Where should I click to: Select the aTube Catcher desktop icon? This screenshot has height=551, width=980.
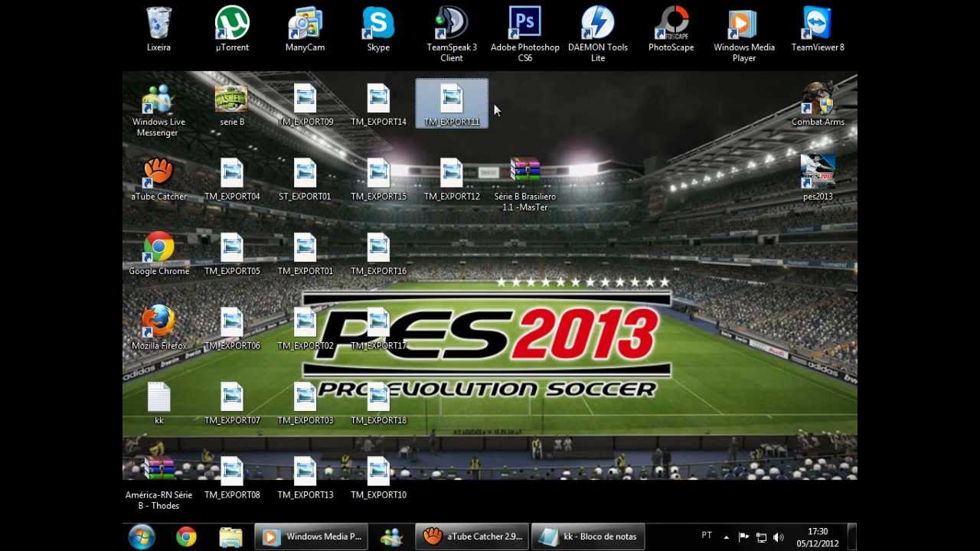pos(158,179)
